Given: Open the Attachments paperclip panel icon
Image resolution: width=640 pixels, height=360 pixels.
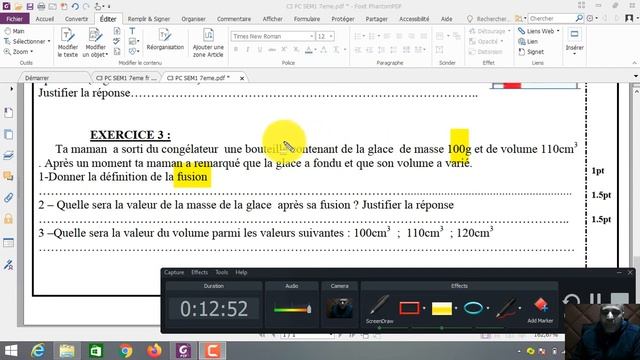Looking at the screenshot, I should point(9,198).
